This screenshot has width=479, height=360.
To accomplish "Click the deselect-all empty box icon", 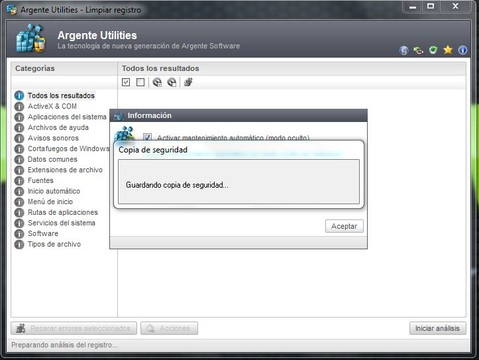I will [x=140, y=82].
